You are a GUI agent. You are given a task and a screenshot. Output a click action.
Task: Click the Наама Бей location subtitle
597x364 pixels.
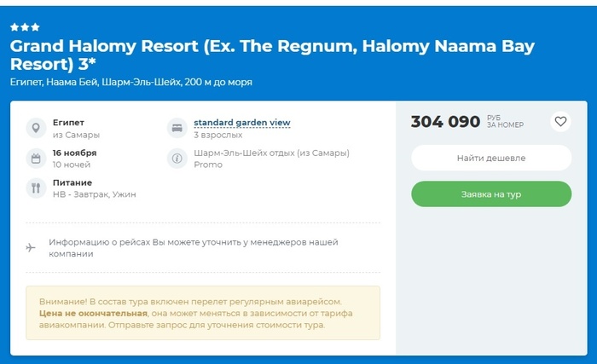130,83
